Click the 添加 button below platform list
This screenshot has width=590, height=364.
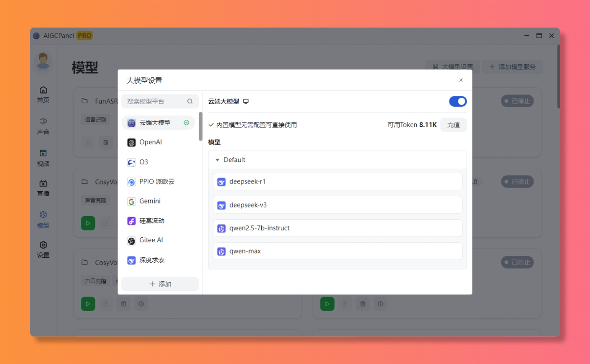click(x=160, y=284)
